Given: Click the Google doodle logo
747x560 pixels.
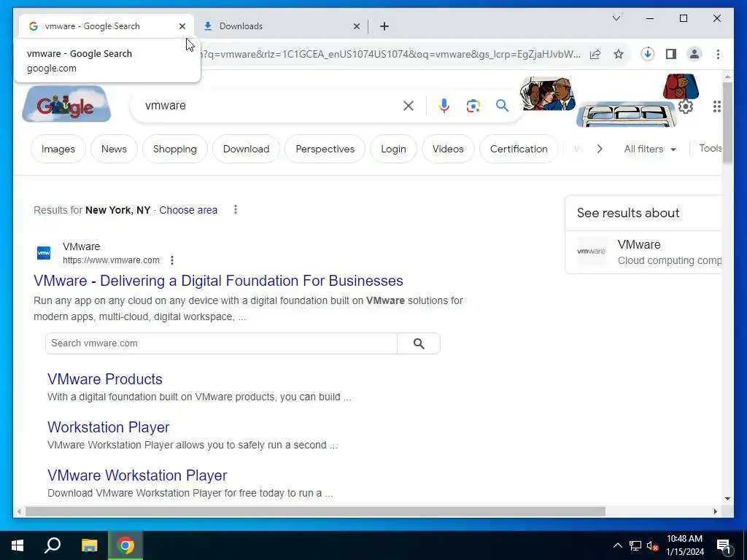Looking at the screenshot, I should coord(66,104).
